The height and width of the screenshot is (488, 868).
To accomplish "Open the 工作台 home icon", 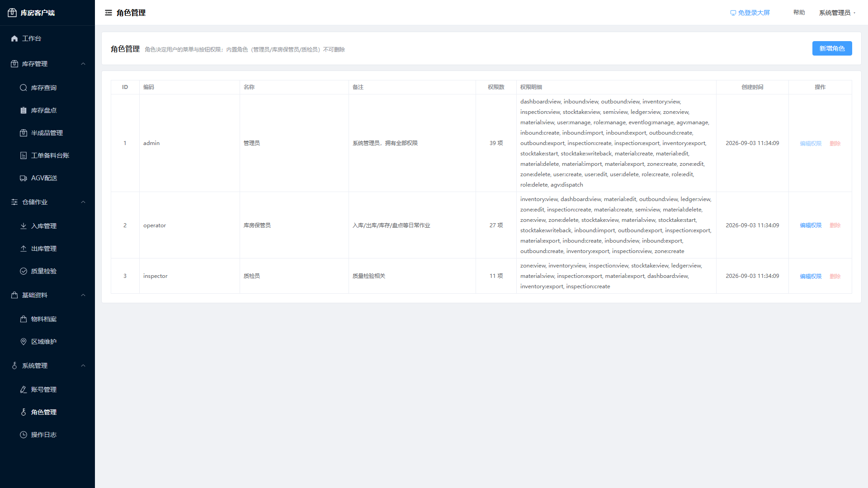I will (x=14, y=38).
